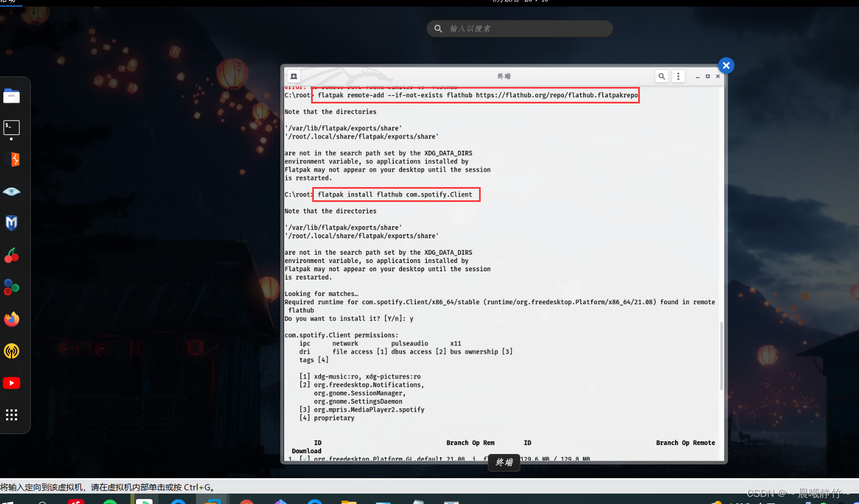Viewport: 859px width, 504px height.
Task: Click the terminal title text in header bar
Action: point(504,76)
